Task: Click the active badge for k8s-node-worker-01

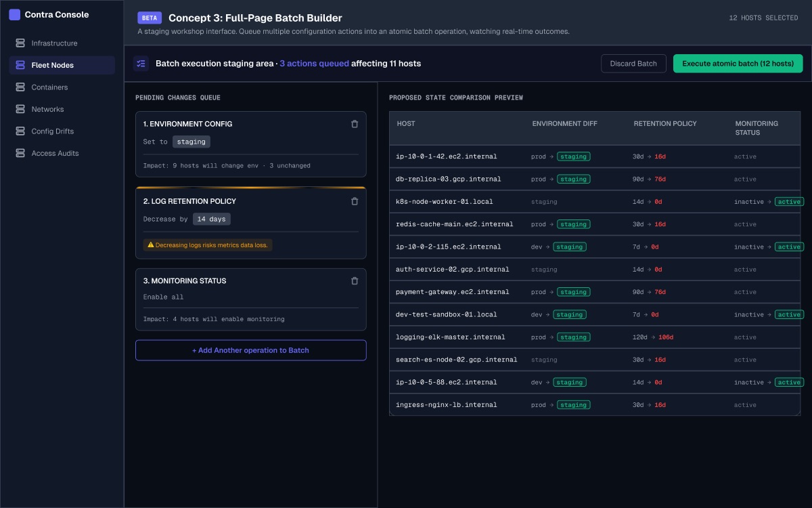Action: pos(789,202)
